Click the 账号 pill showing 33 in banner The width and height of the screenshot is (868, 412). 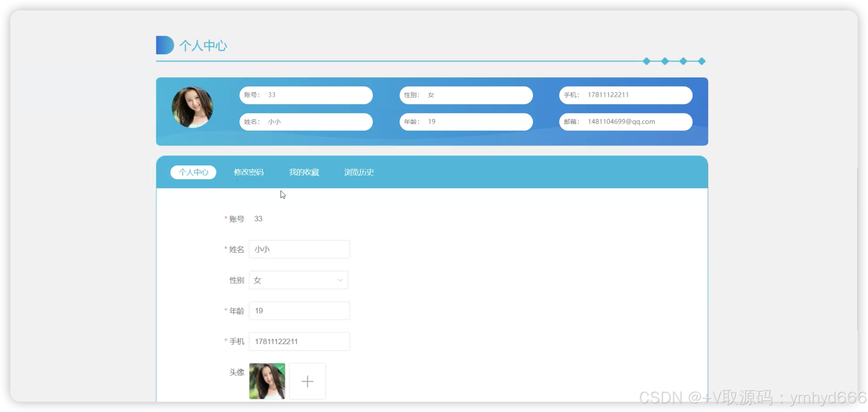(x=305, y=95)
